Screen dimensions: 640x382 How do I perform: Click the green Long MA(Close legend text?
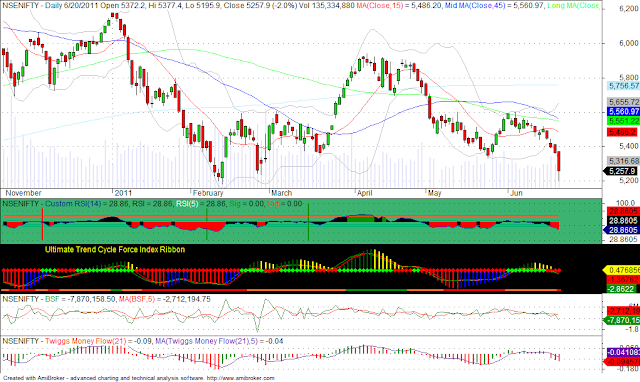pos(573,5)
